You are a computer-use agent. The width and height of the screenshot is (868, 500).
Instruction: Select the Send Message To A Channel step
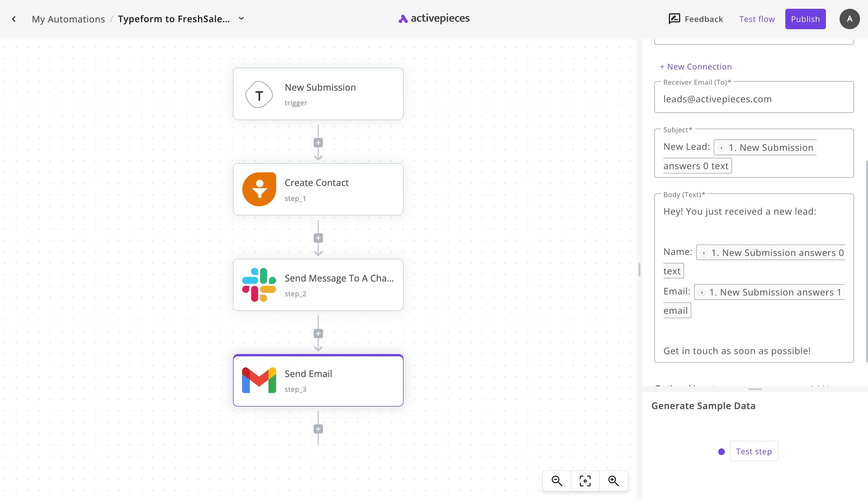coord(318,285)
